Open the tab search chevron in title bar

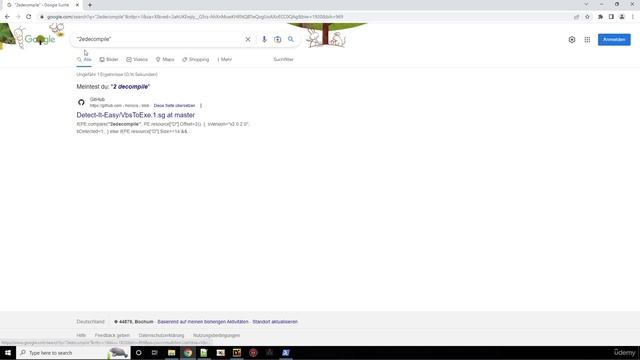pos(586,4)
